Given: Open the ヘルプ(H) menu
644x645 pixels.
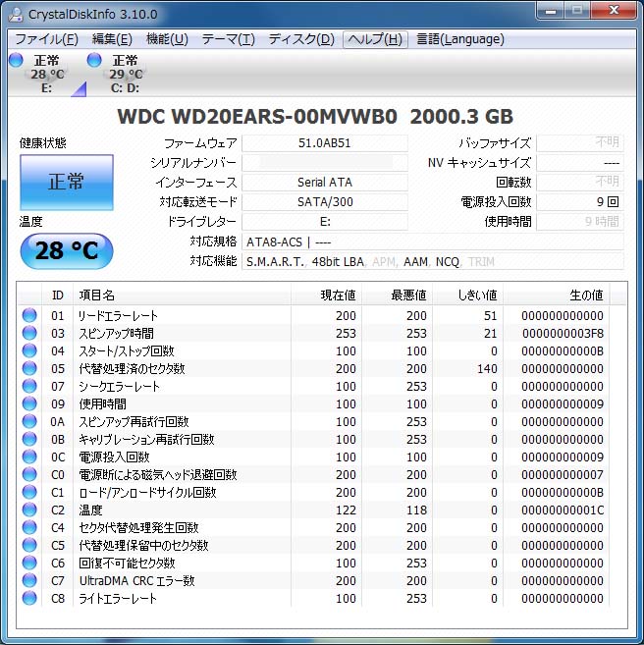Looking at the screenshot, I should coord(375,39).
